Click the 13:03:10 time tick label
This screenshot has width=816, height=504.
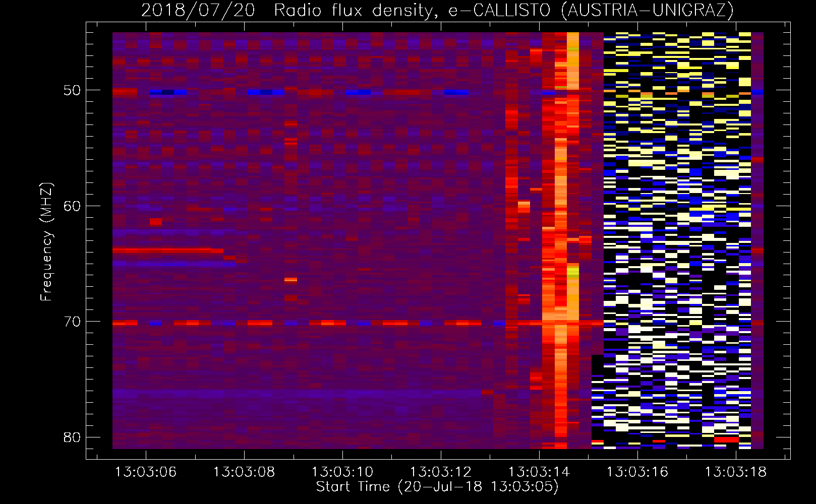[x=342, y=472]
